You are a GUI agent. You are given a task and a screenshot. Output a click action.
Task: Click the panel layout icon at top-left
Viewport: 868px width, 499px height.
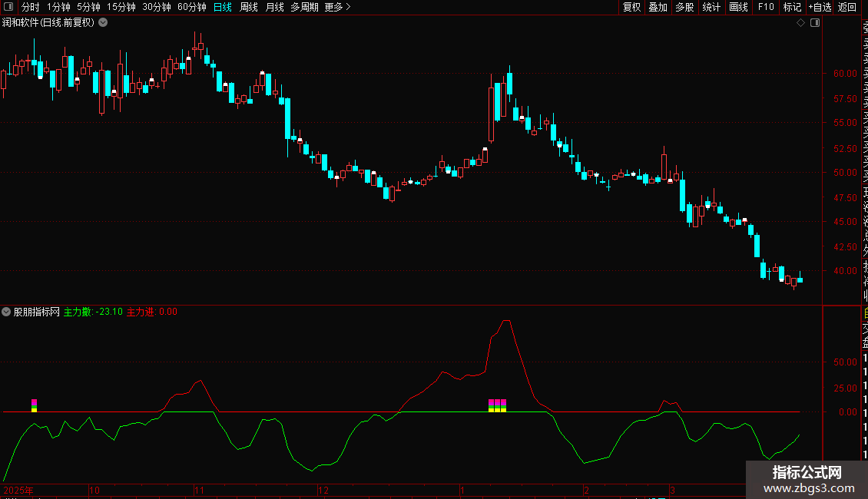[x=8, y=7]
